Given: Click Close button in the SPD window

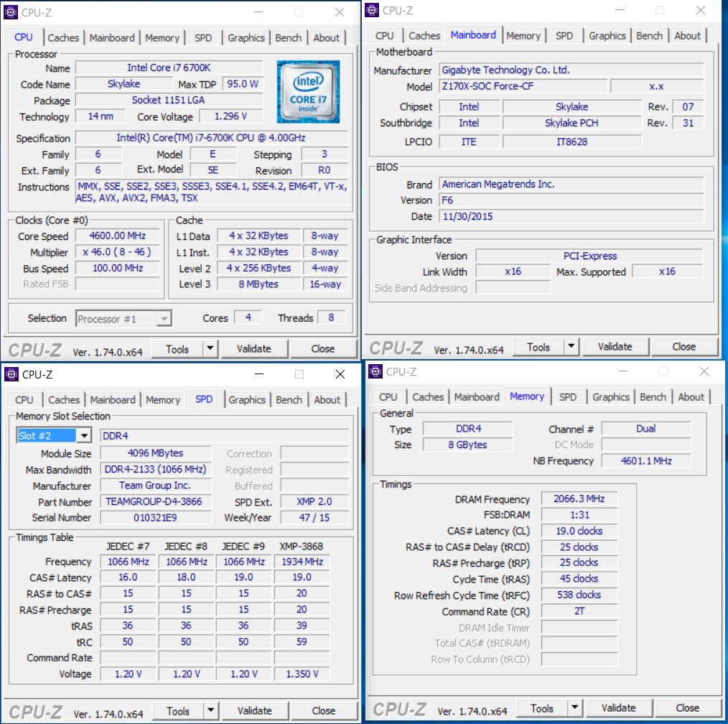Looking at the screenshot, I should [324, 711].
